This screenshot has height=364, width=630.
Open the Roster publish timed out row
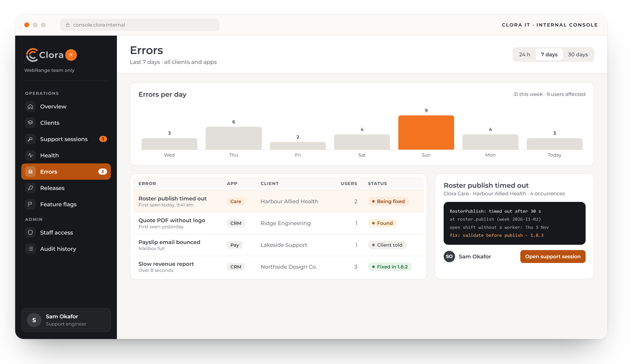[279, 201]
